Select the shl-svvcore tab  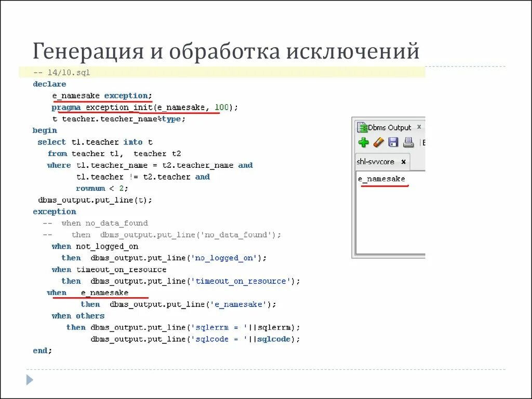coord(377,162)
